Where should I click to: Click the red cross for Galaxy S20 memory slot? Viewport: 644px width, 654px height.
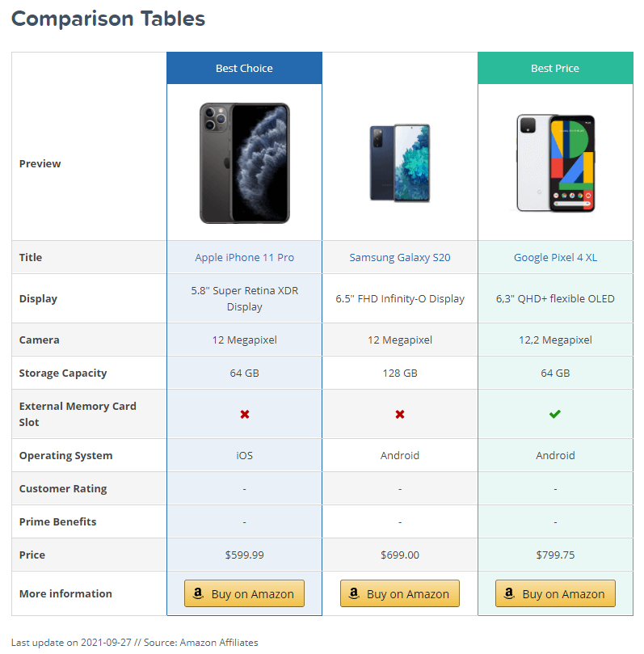(x=399, y=413)
